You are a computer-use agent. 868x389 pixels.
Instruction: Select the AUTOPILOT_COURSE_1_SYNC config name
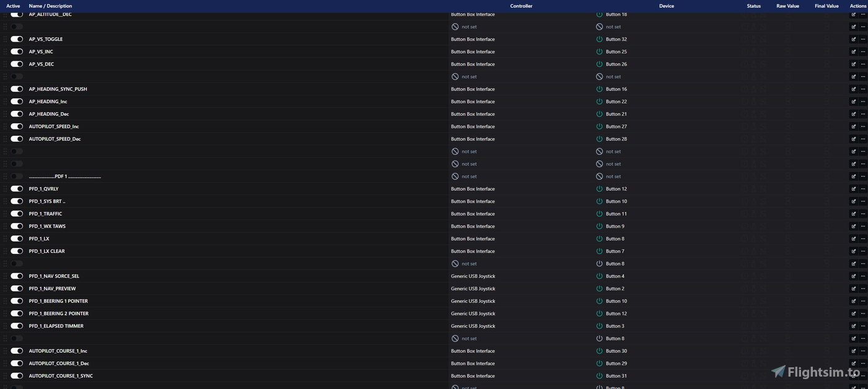(x=61, y=376)
